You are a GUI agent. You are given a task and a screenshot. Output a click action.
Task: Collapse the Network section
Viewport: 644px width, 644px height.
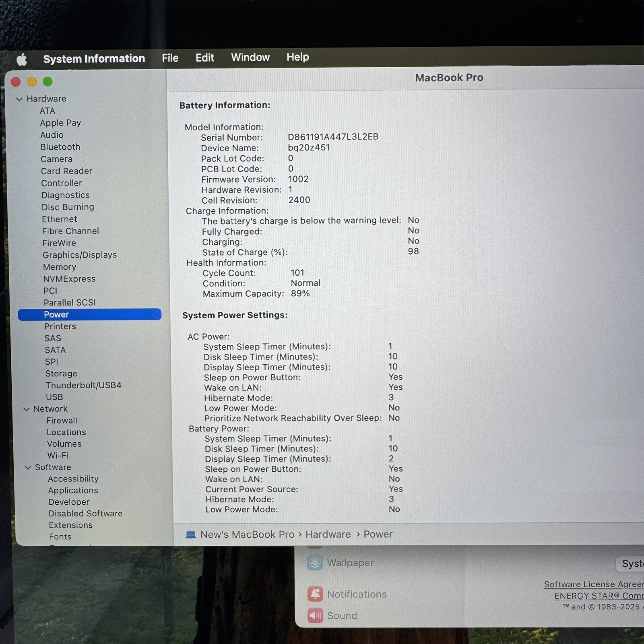pyautogui.click(x=27, y=409)
